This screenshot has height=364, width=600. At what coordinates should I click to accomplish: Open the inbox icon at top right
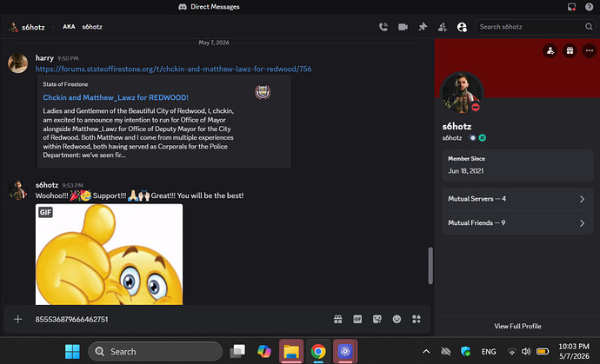[571, 7]
